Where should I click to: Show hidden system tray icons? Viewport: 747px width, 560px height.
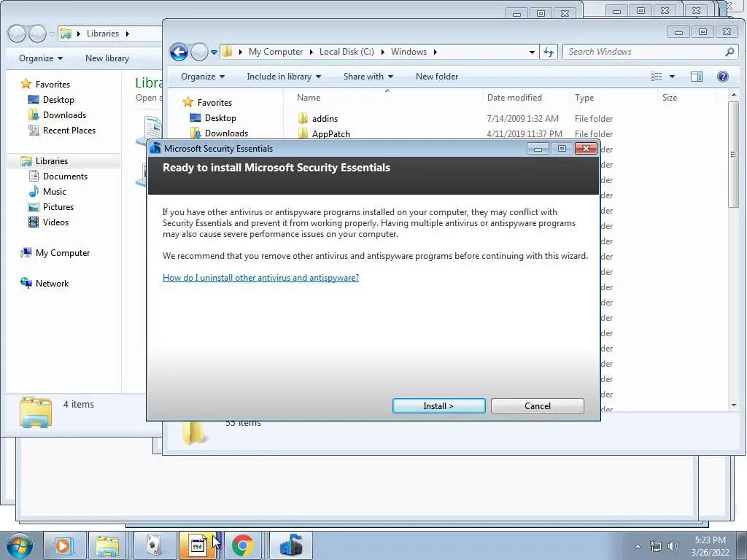click(638, 546)
